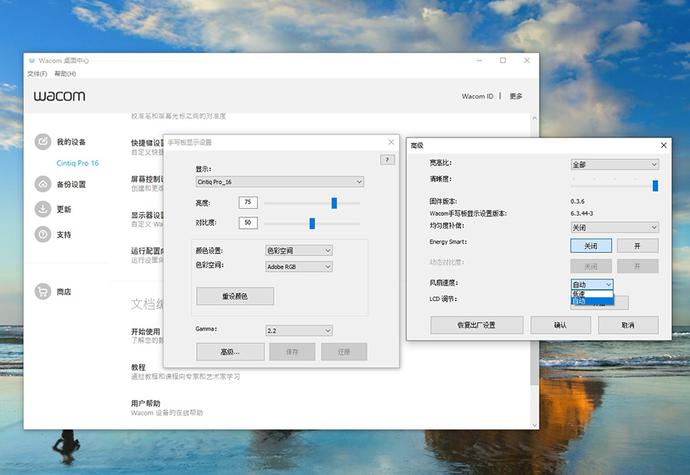Click display settings version value 6.3.44-3
Image resolution: width=690 pixels, height=475 pixels.
click(582, 213)
